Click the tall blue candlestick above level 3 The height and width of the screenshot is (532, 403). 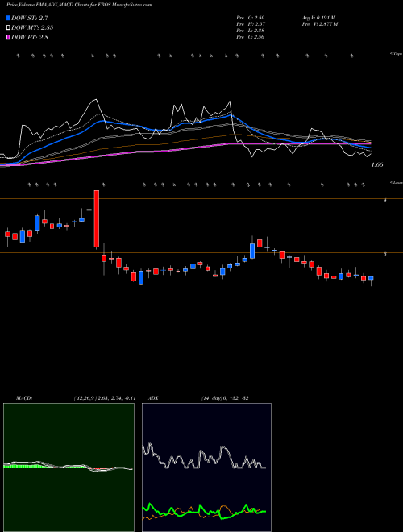click(252, 251)
